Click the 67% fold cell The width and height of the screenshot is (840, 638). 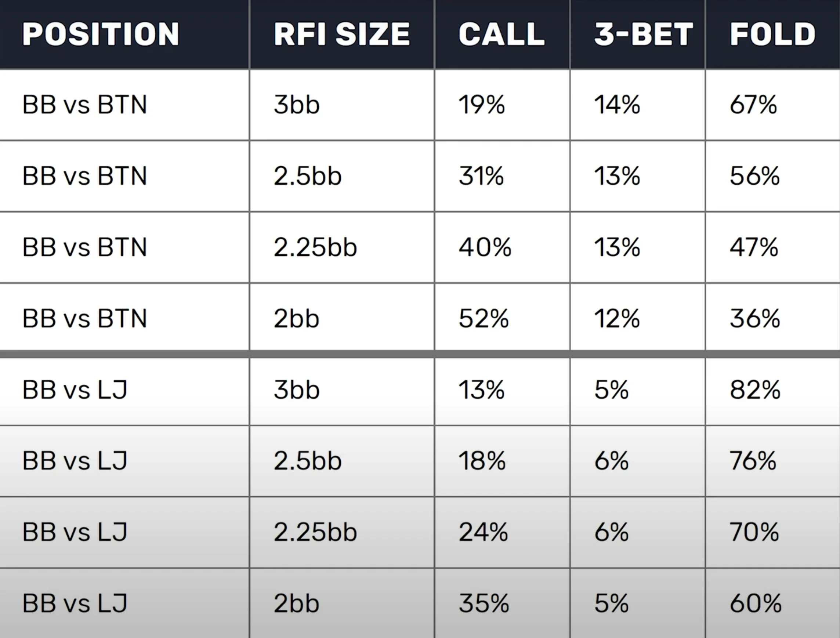[x=753, y=105]
